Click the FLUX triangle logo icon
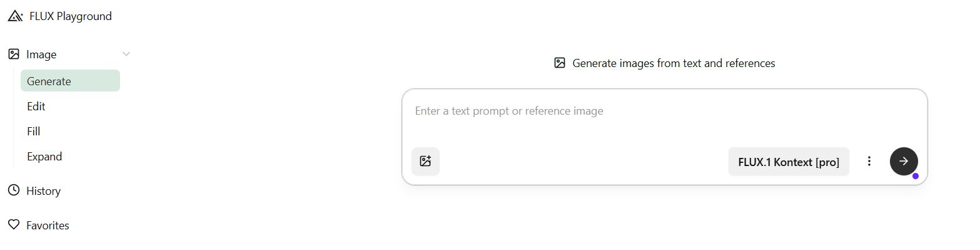This screenshot has height=250, width=980. [14, 16]
